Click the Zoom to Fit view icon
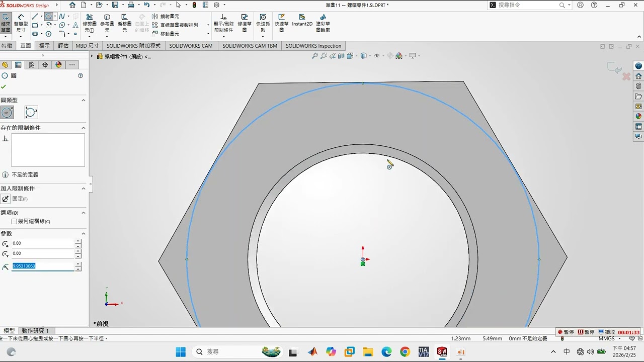 [315, 56]
